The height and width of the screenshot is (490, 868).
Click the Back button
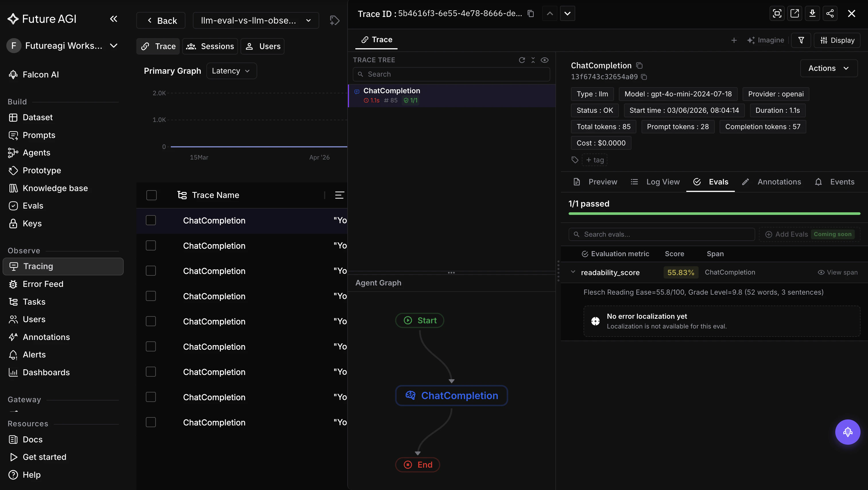point(161,21)
